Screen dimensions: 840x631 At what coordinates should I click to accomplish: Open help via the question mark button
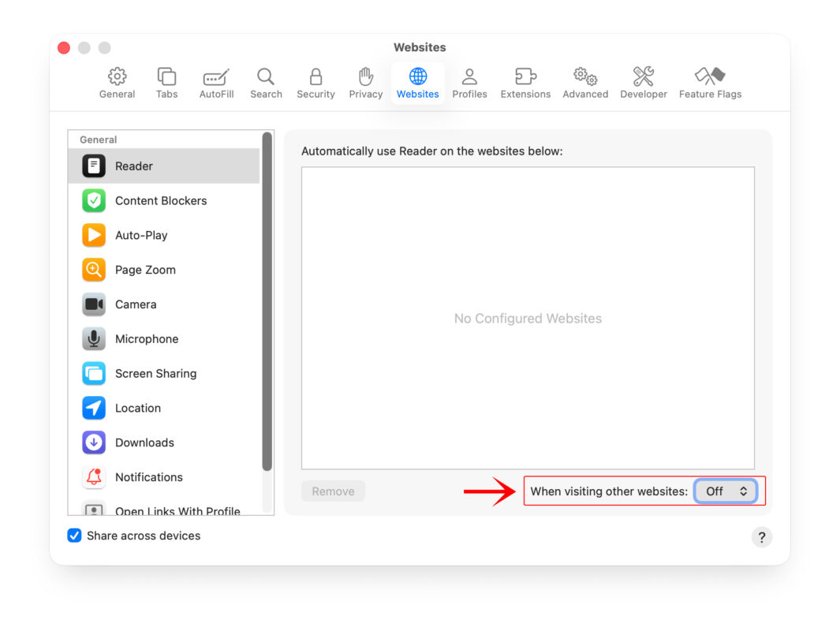[x=761, y=537]
